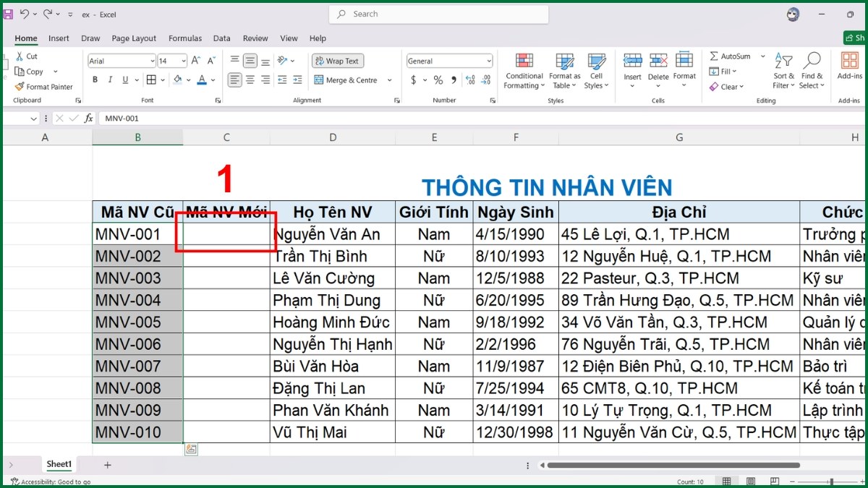Expand the Fill Color dropdown

click(187, 80)
